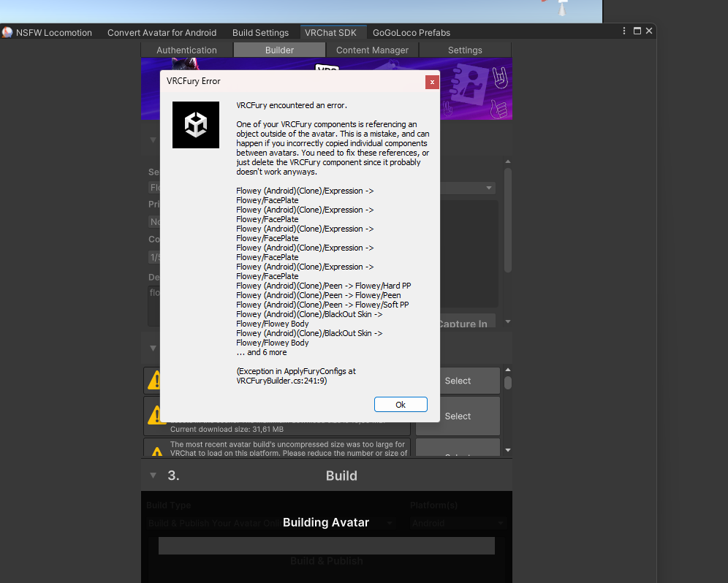Collapse the first section triangle beside the banner

(153, 140)
